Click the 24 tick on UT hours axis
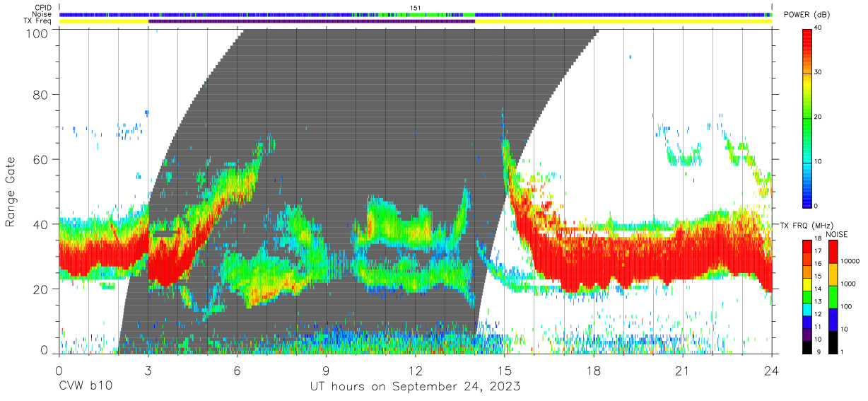Viewport: 868px width, 401px height. [772, 370]
